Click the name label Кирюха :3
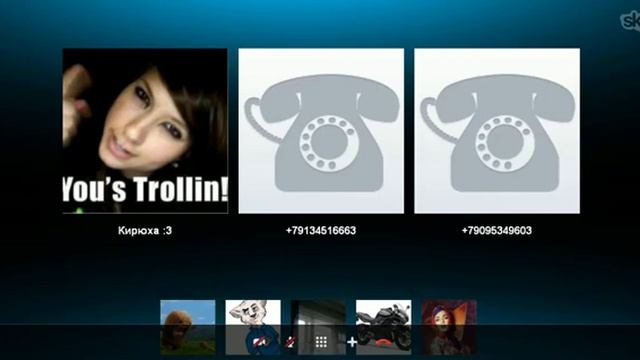 point(145,231)
